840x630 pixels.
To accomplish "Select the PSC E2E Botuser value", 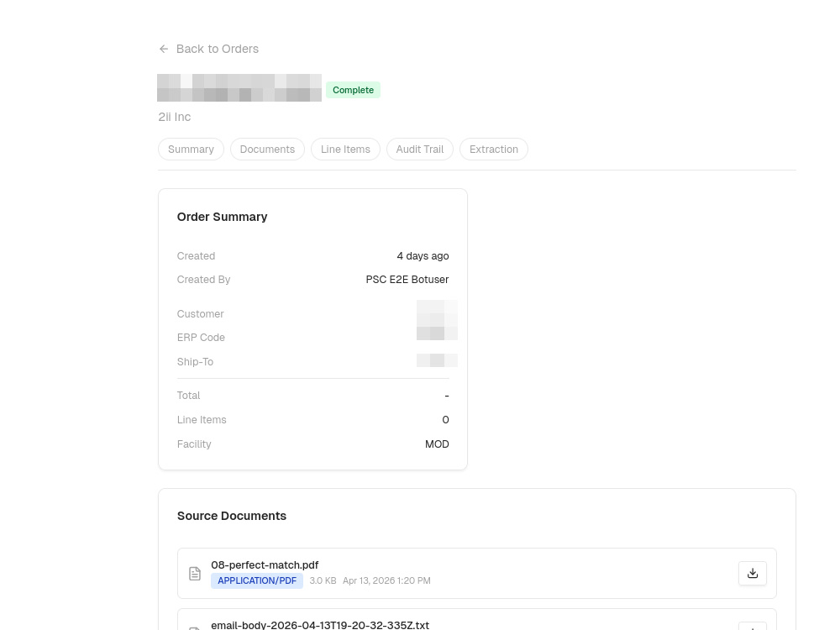I will click(407, 280).
